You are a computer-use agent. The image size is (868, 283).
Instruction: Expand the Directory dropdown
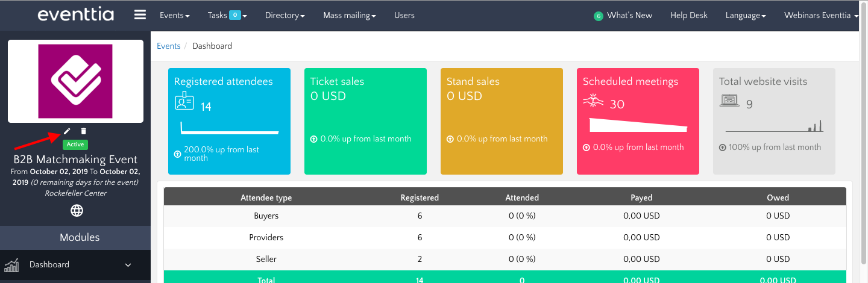pyautogui.click(x=285, y=16)
